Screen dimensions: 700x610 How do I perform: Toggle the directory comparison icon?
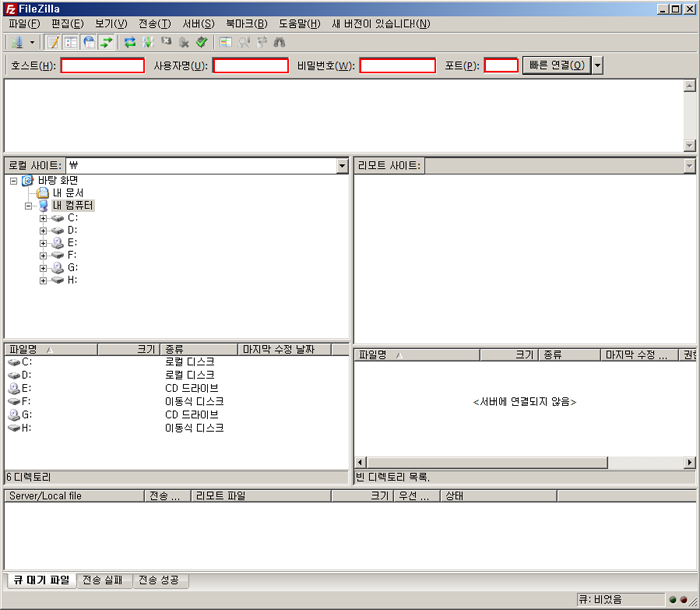[x=244, y=42]
